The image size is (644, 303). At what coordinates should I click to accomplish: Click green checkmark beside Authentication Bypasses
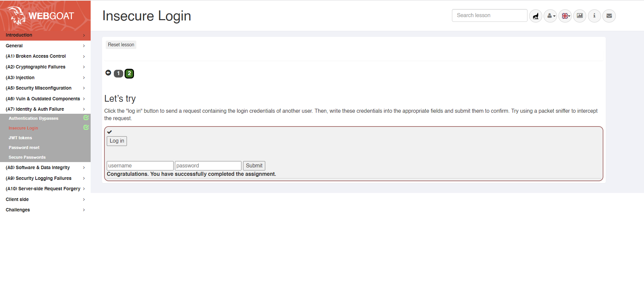tap(86, 118)
